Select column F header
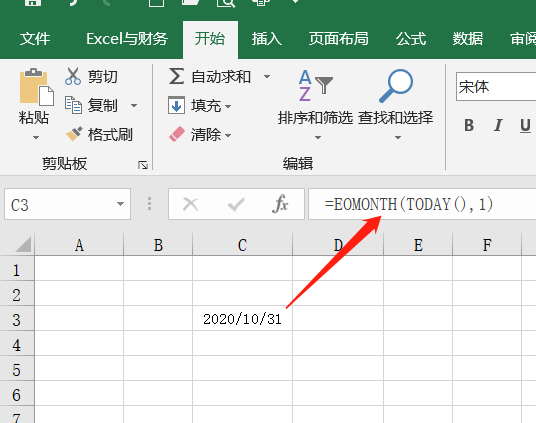Screen dimensions: 536x423 pos(487,245)
